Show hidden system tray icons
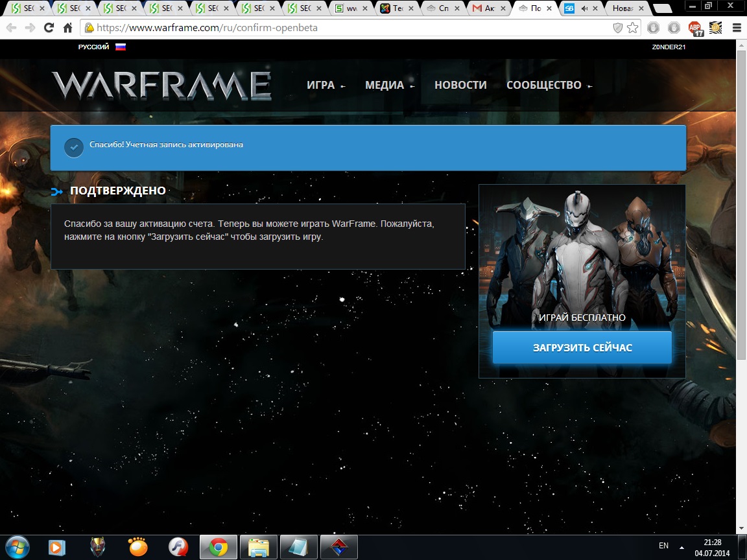 coord(682,547)
